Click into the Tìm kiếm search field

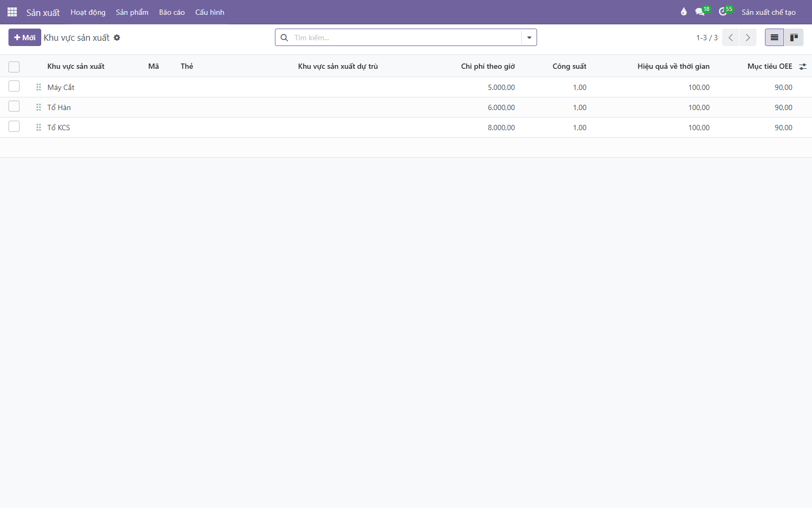406,38
